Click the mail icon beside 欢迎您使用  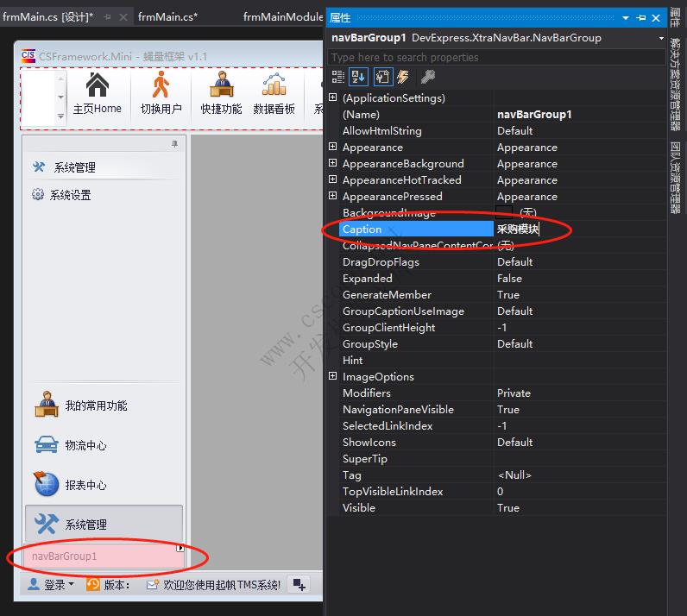[153, 584]
